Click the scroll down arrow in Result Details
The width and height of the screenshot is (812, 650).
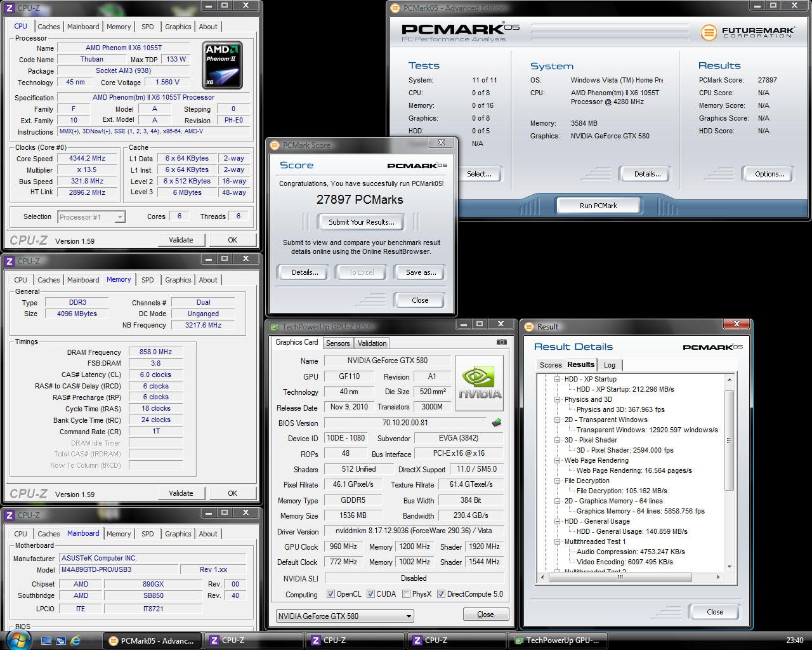[729, 567]
